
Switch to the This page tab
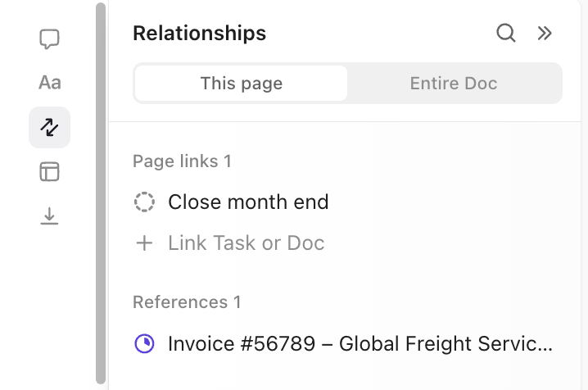tap(241, 84)
